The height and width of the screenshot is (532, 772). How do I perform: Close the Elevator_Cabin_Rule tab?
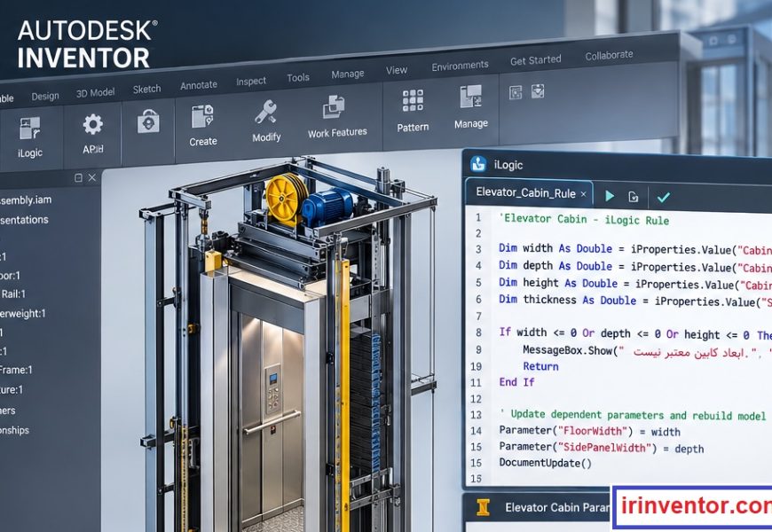(x=583, y=194)
